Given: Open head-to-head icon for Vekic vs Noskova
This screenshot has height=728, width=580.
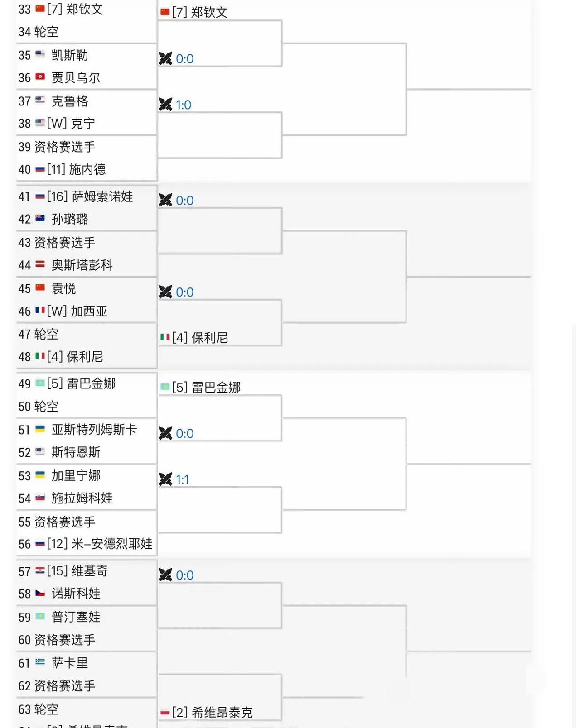Looking at the screenshot, I should (x=165, y=575).
